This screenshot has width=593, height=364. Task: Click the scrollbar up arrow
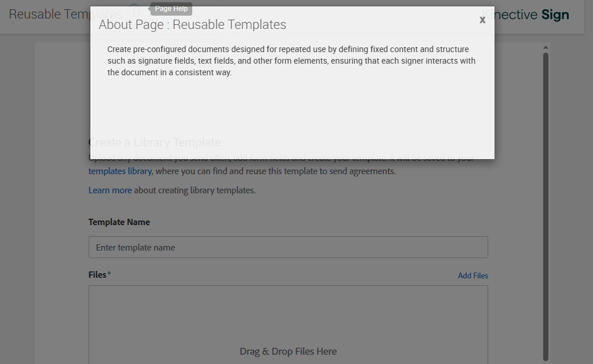pyautogui.click(x=546, y=47)
